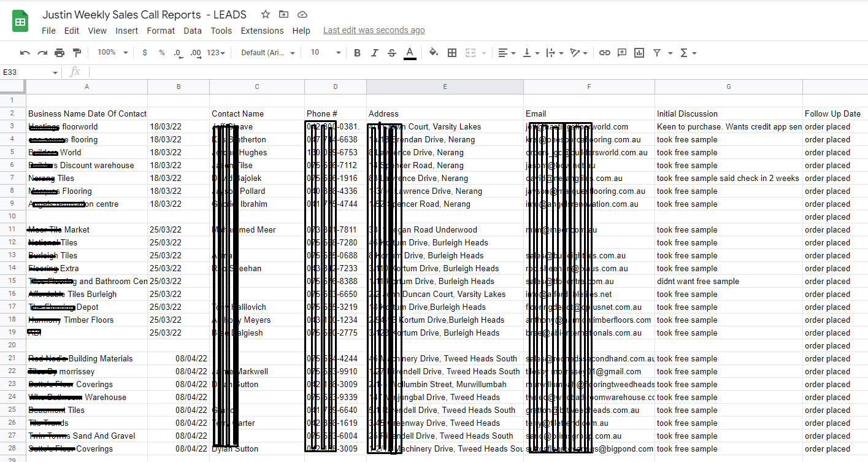
Task: Open the 'Last edit was seconds ago' link
Action: 374,31
